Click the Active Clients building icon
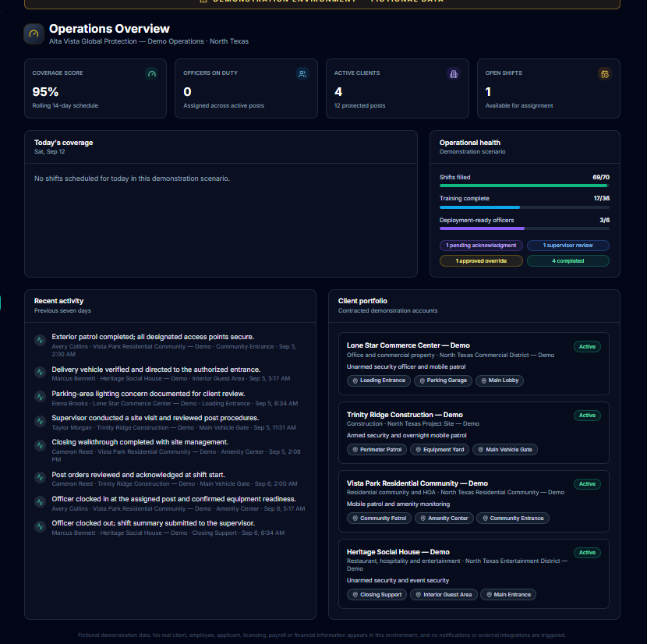The image size is (647, 644). click(x=454, y=74)
